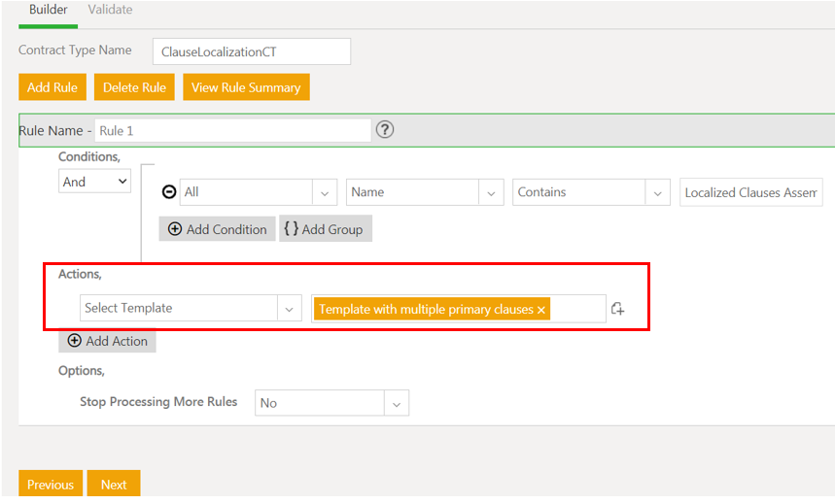The width and height of the screenshot is (835, 504).
Task: Expand Stop Processing More Rules dropdown
Action: pyautogui.click(x=395, y=403)
